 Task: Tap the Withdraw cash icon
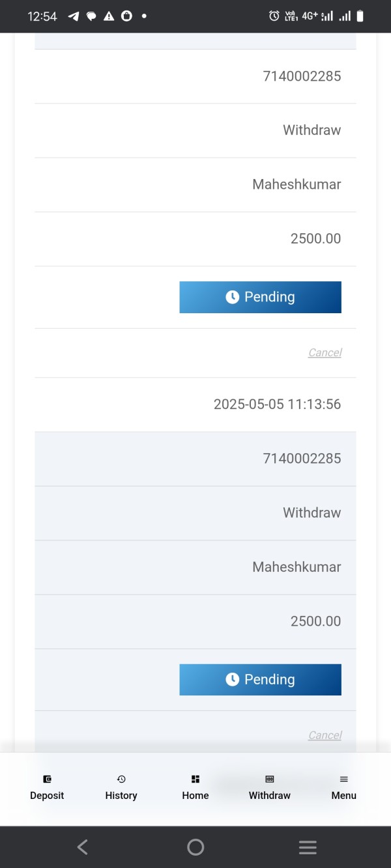pos(270,779)
